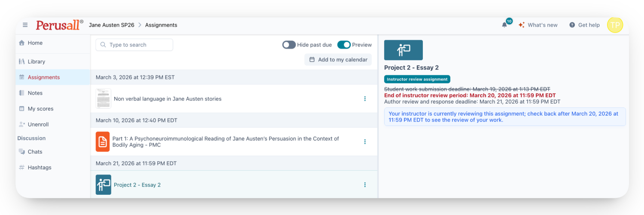
Task: Click the Project 2 presenter icon in list
Action: 103,185
